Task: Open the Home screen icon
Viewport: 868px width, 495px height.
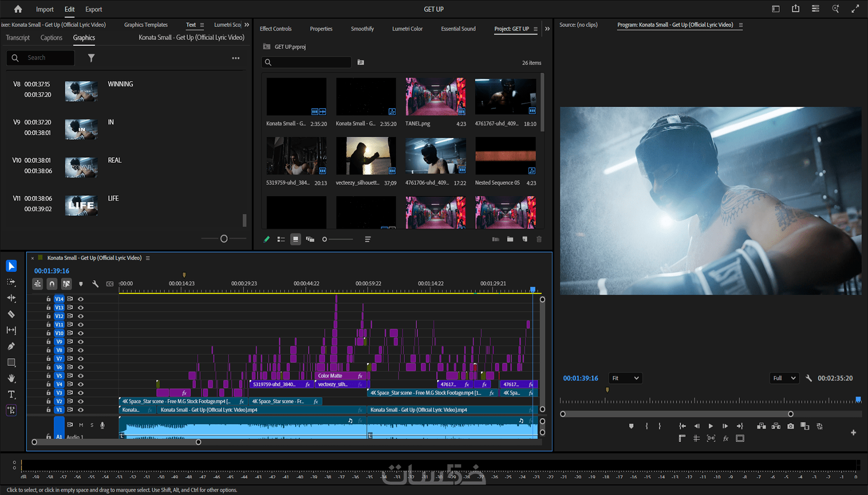Action: pyautogui.click(x=18, y=9)
